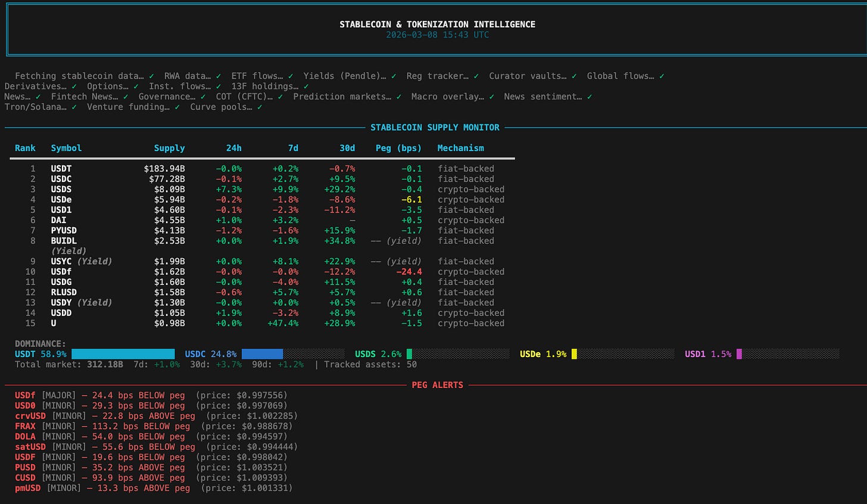Click the purple USD1 dominance marker
This screenshot has height=504, width=867.
pos(739,354)
